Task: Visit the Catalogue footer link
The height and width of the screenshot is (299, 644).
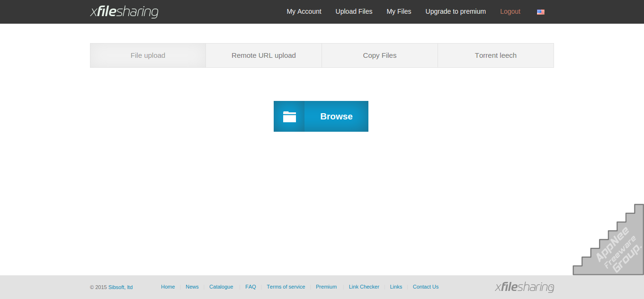Action: pos(221,287)
